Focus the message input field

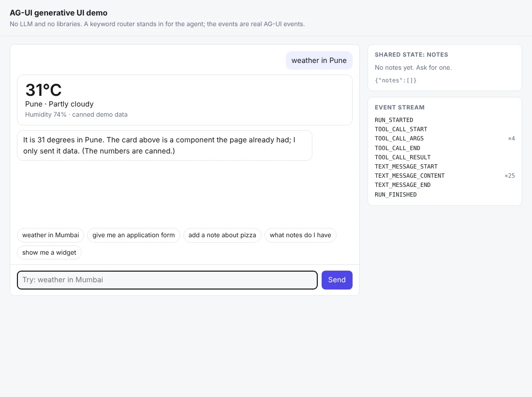click(167, 280)
